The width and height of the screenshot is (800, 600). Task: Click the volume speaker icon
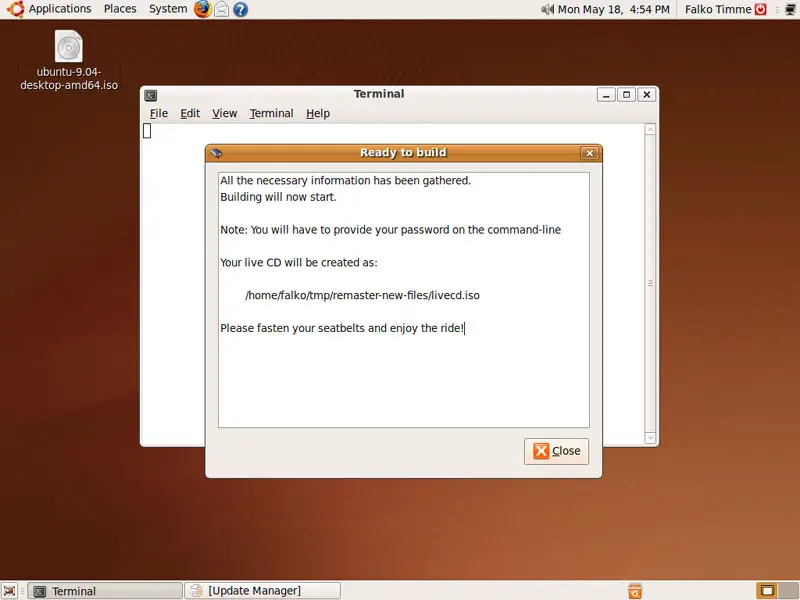[547, 9]
